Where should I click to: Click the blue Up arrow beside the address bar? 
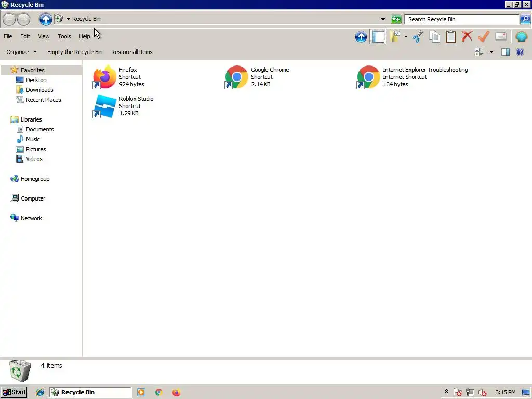(x=46, y=19)
